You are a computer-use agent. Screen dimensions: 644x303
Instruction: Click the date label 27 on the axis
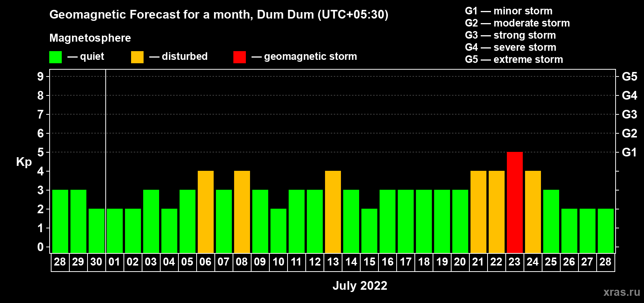[587, 262]
